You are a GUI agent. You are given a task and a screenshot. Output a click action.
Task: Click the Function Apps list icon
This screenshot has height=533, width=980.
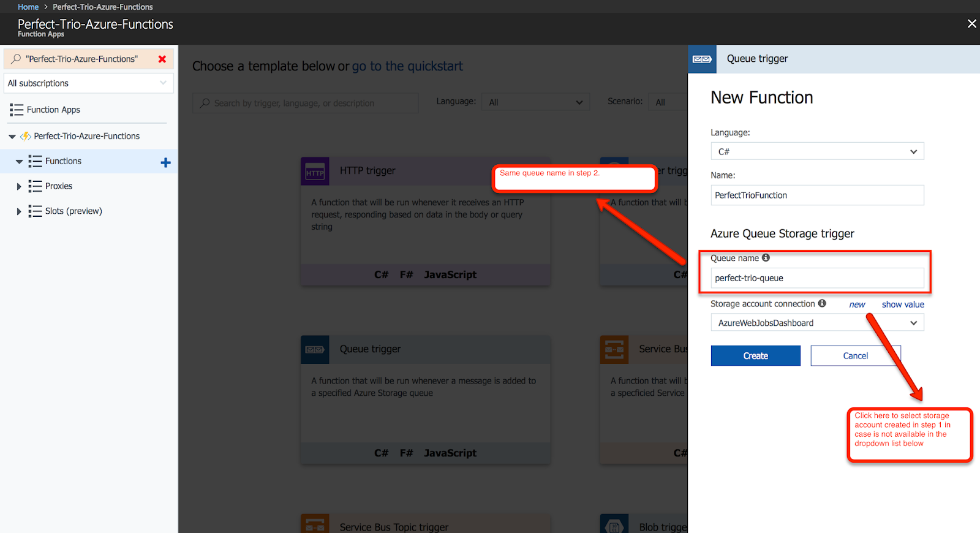click(x=17, y=110)
